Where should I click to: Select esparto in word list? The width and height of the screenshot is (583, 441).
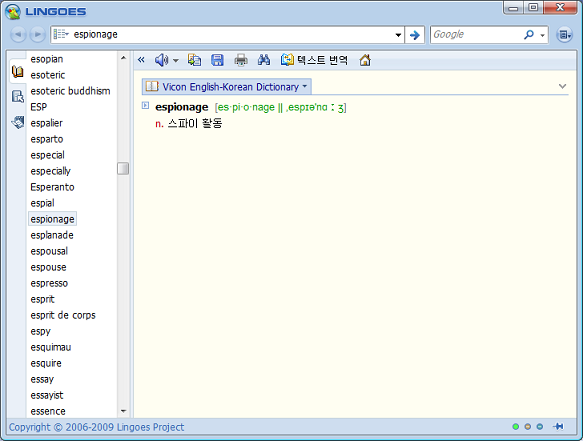point(47,139)
